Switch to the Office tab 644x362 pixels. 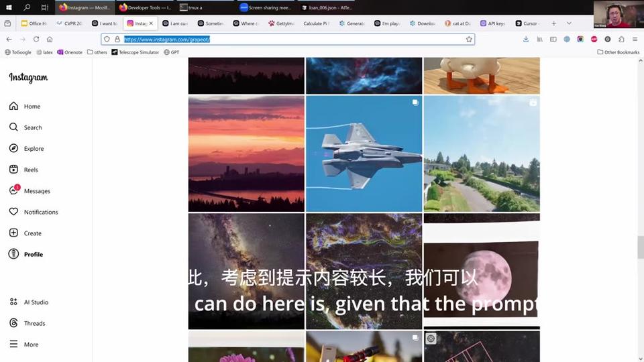point(34,23)
